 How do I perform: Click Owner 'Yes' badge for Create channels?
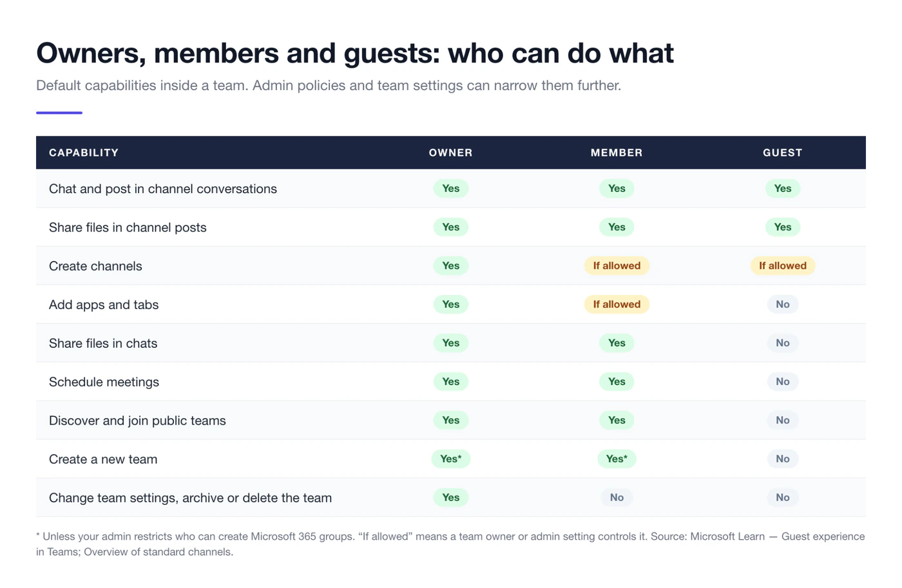point(451,265)
